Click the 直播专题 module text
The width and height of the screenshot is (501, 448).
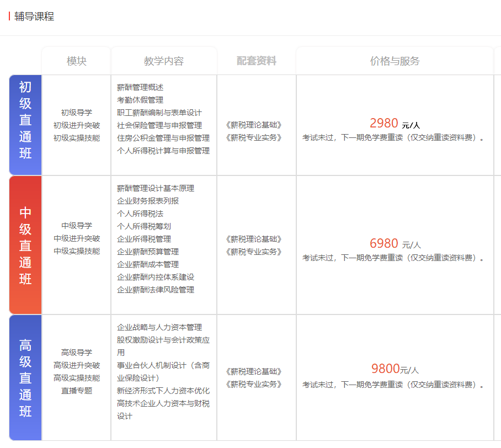(x=76, y=391)
